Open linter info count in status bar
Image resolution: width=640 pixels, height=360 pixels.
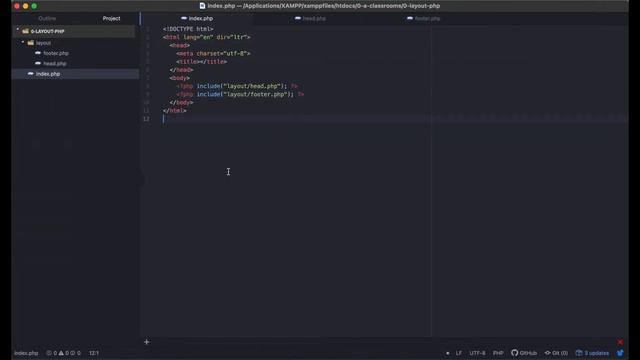pos(76,353)
